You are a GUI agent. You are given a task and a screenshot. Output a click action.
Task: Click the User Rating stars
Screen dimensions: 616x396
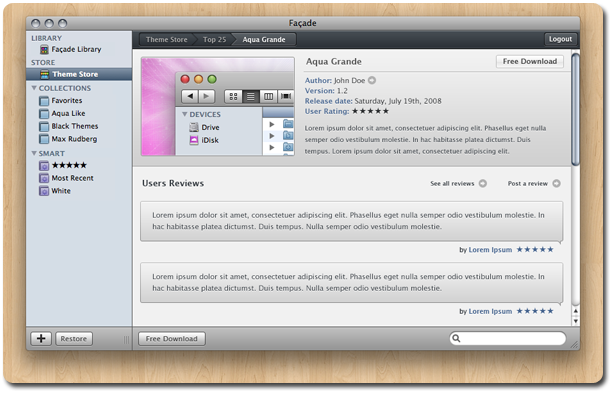(370, 111)
